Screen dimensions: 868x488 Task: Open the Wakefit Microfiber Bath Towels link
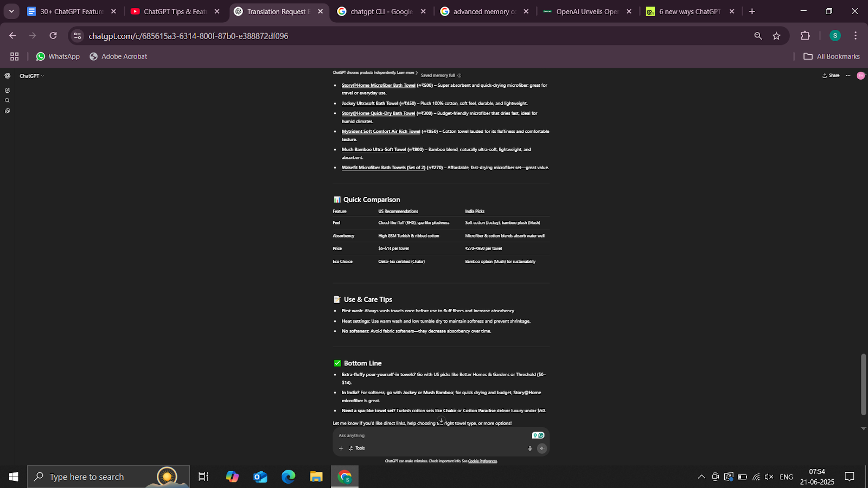[384, 168]
